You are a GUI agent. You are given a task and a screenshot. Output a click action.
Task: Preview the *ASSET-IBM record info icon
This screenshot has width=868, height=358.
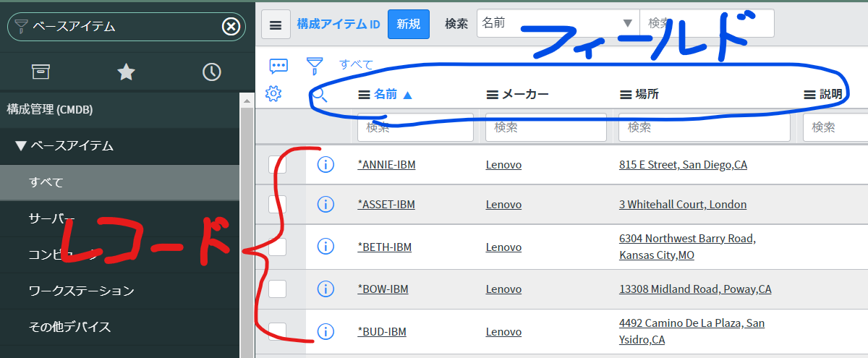pos(325,205)
